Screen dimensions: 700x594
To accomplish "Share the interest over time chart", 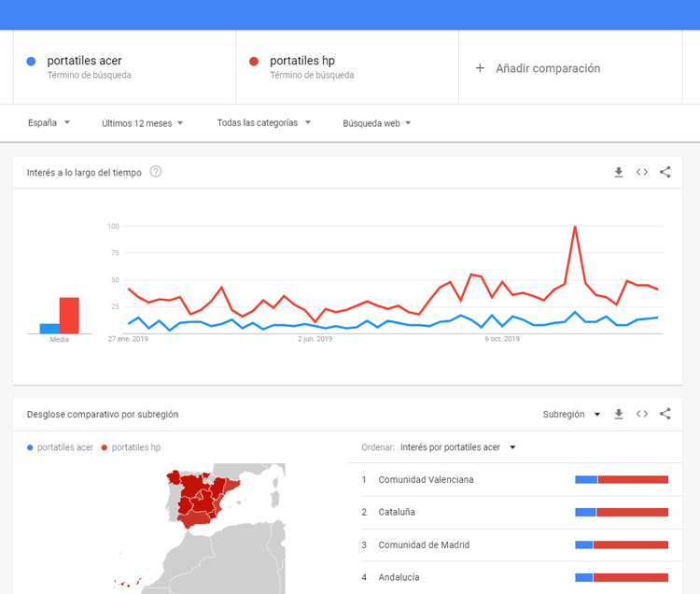I will click(x=665, y=172).
